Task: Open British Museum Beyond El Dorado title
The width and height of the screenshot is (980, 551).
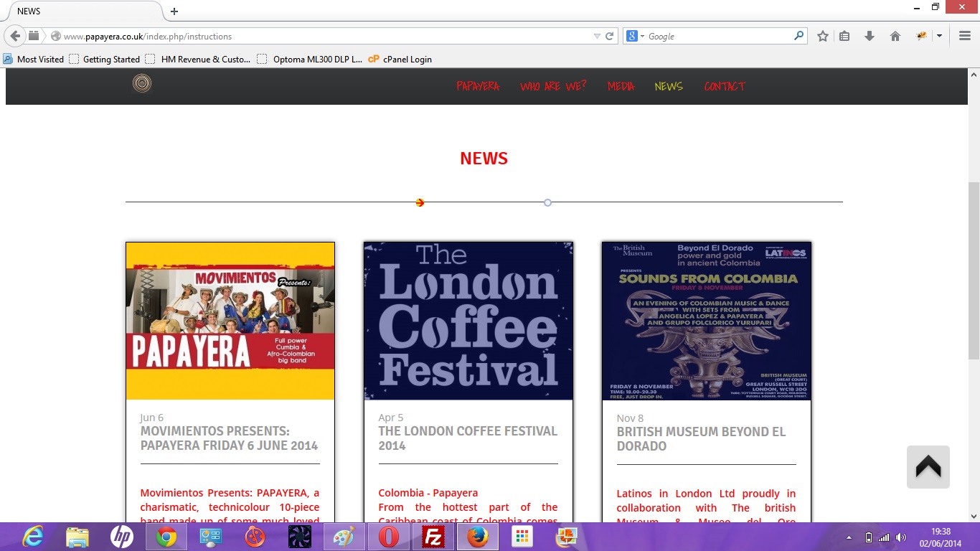Action: [x=702, y=439]
